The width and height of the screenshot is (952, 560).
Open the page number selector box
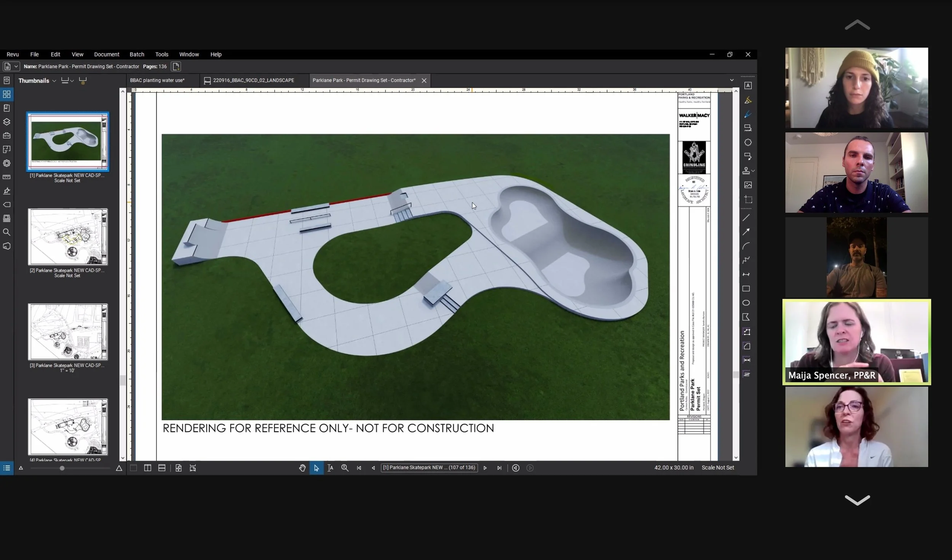click(x=429, y=467)
